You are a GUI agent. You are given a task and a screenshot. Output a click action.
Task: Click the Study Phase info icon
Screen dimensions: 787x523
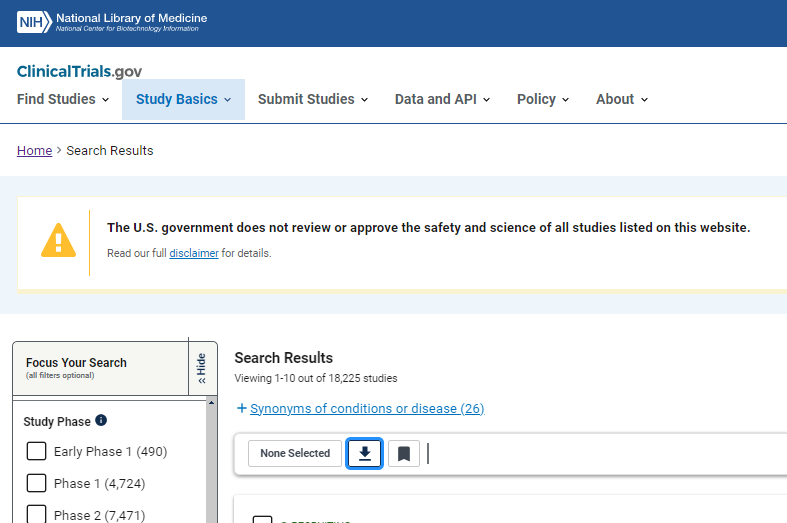101,421
